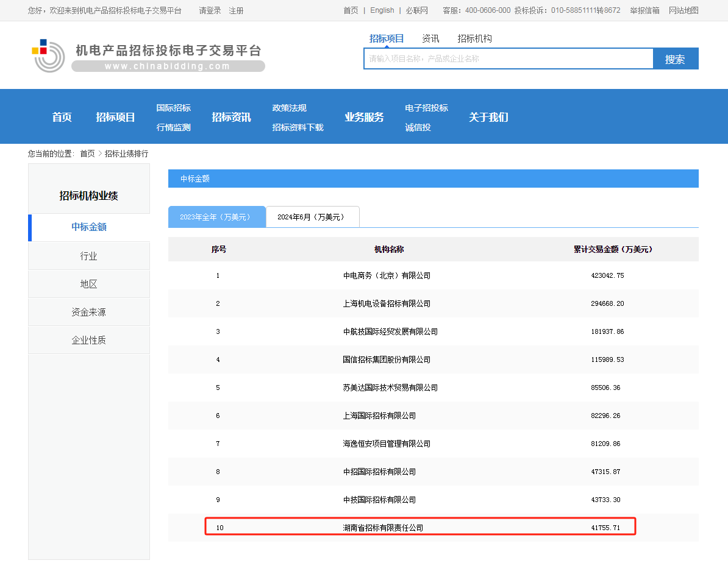This screenshot has width=728, height=563.
Task: Click 上海国际招标有限公司 row name
Action: (379, 416)
